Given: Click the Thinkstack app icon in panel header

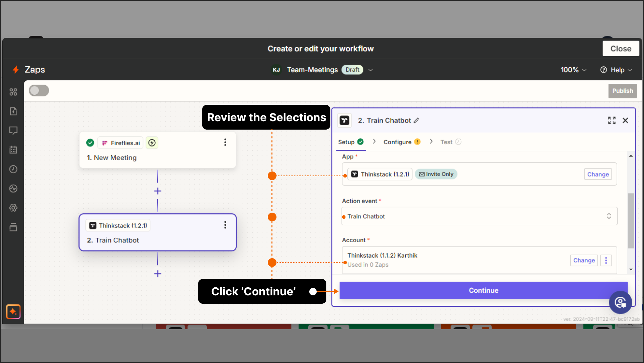Looking at the screenshot, I should [x=344, y=121].
